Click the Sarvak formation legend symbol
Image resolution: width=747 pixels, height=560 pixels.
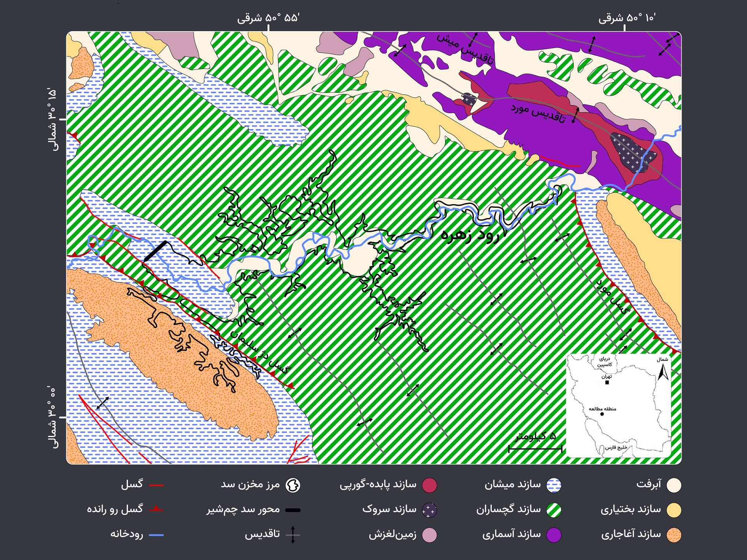(x=430, y=510)
